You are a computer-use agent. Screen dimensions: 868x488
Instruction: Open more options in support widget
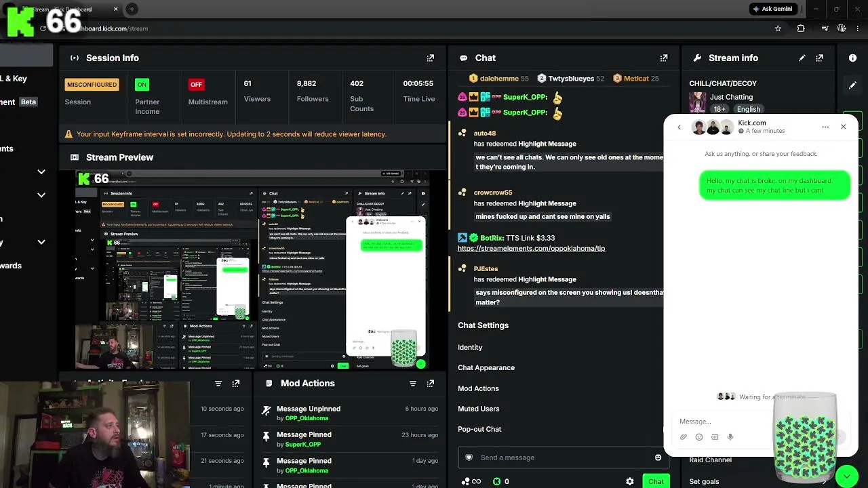tap(825, 127)
